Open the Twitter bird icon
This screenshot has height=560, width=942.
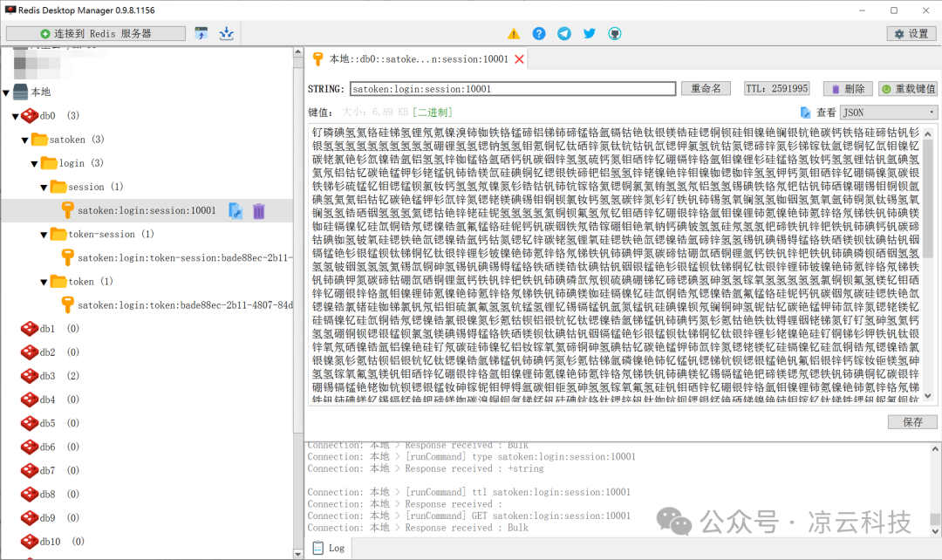coord(590,33)
